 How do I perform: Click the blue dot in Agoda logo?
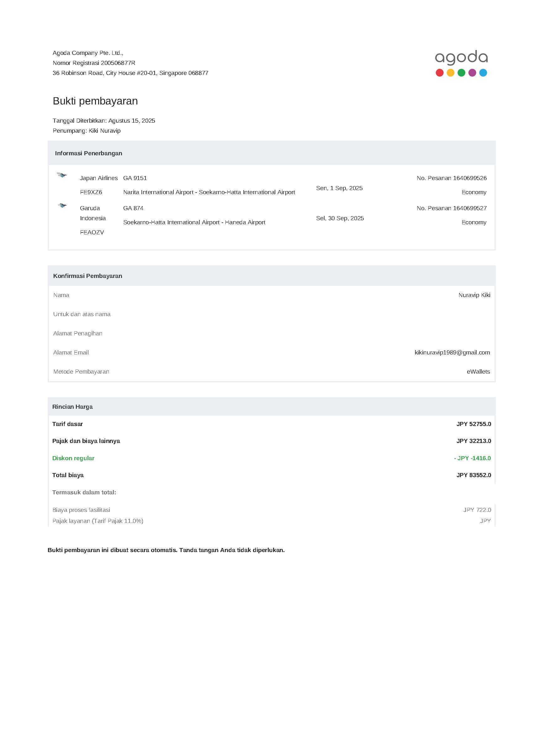(x=483, y=73)
